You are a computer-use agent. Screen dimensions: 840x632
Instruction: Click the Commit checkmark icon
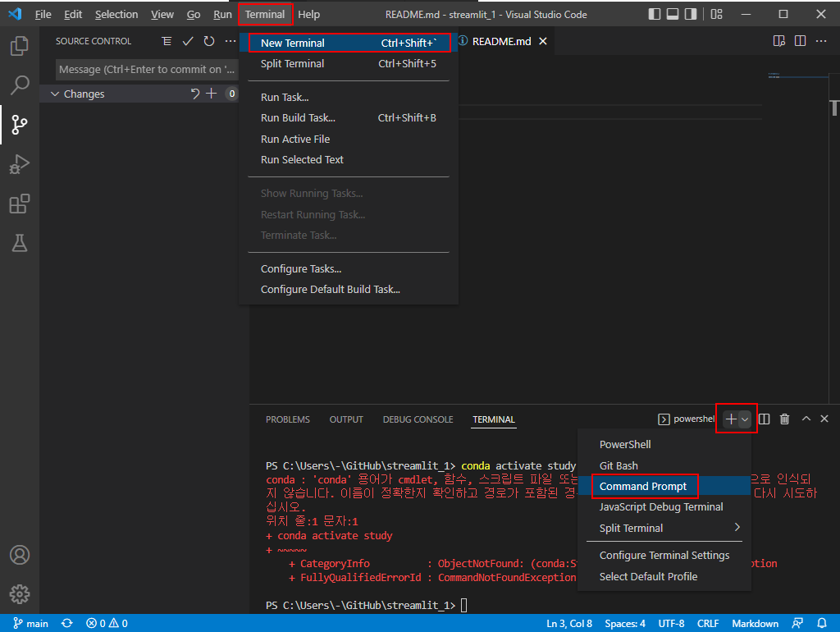pos(188,41)
